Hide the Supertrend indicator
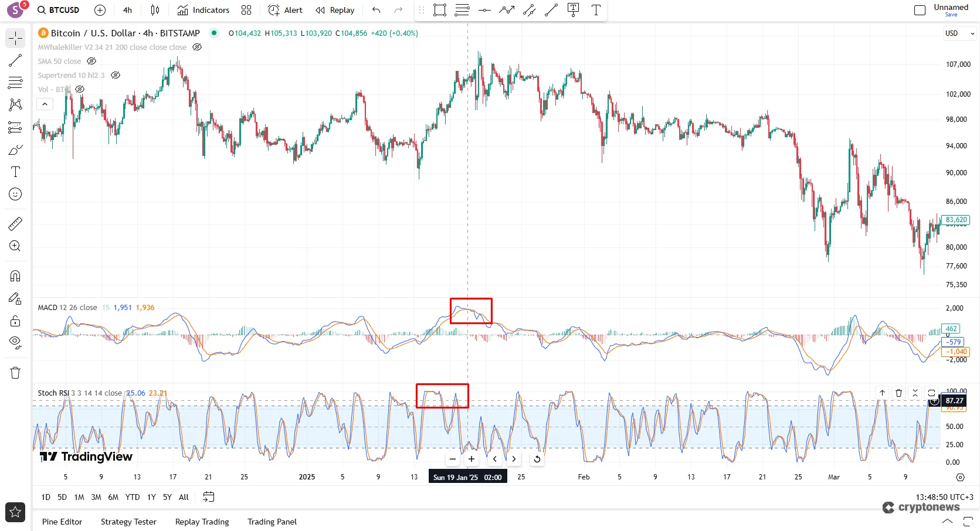Screen dimensions: 980x531 [116, 75]
